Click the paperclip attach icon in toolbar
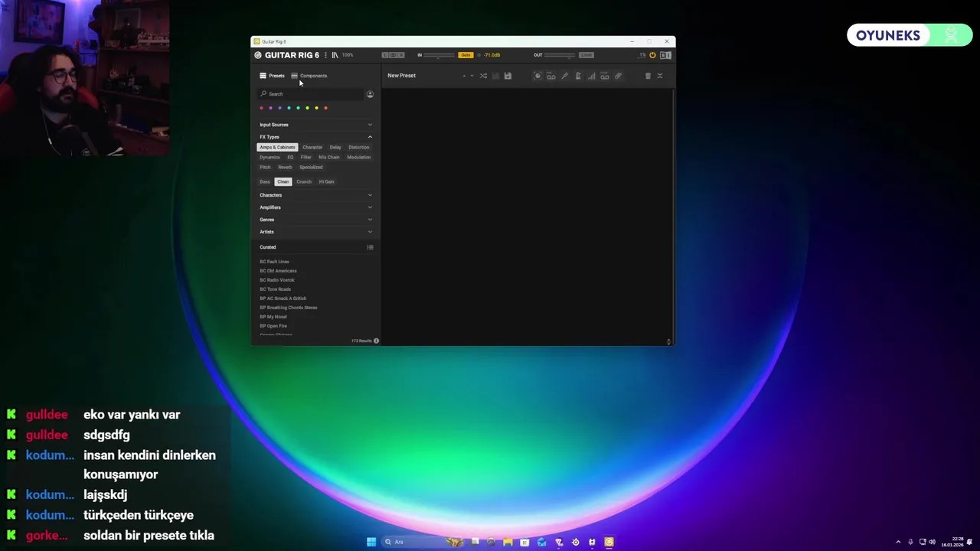The image size is (980, 551). tap(618, 76)
